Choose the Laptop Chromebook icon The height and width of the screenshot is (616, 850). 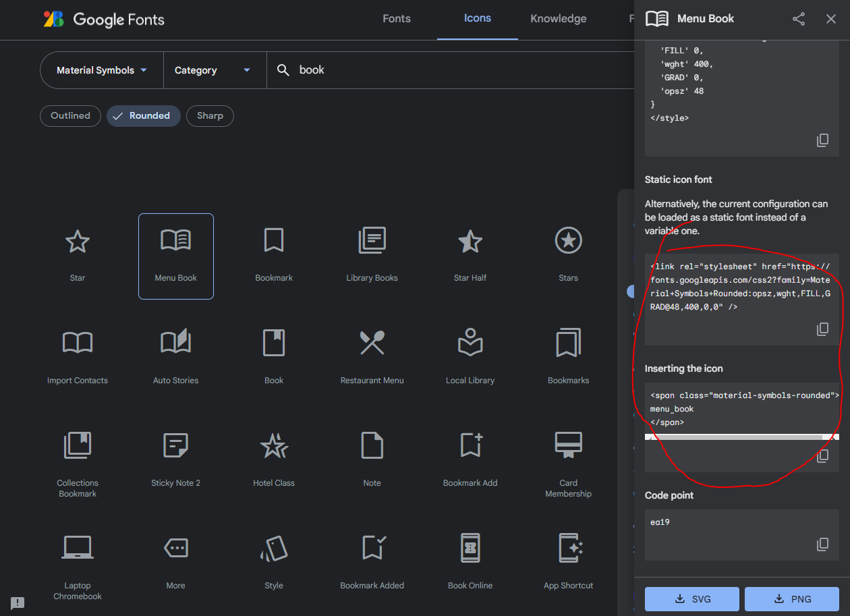[x=78, y=547]
